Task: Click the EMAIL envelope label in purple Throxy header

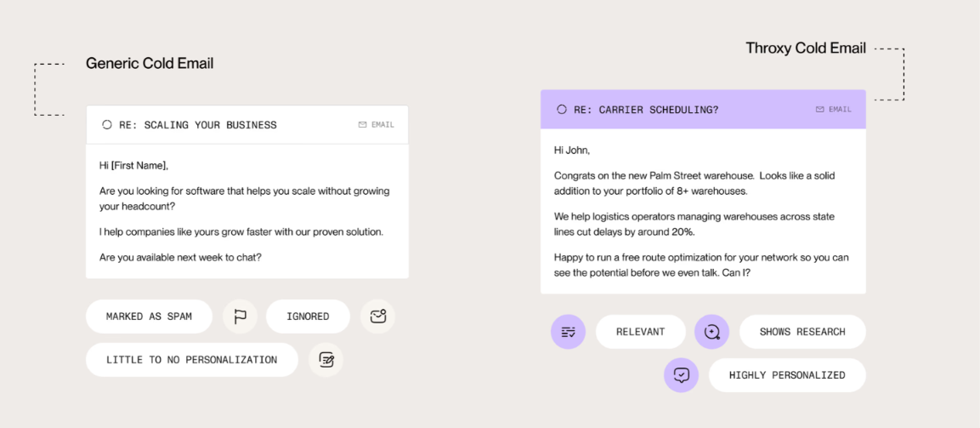Action: pos(834,110)
